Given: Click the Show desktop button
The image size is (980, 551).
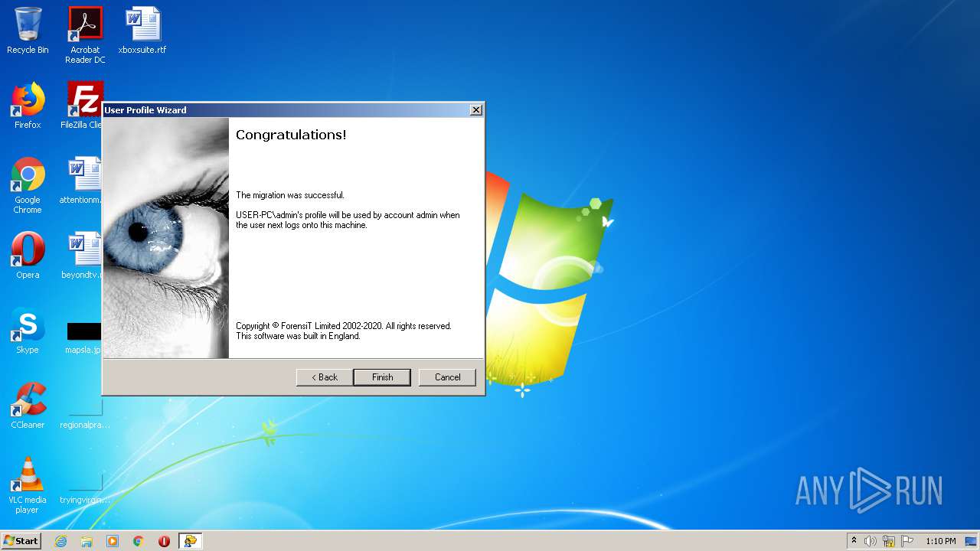Looking at the screenshot, I should (972, 541).
